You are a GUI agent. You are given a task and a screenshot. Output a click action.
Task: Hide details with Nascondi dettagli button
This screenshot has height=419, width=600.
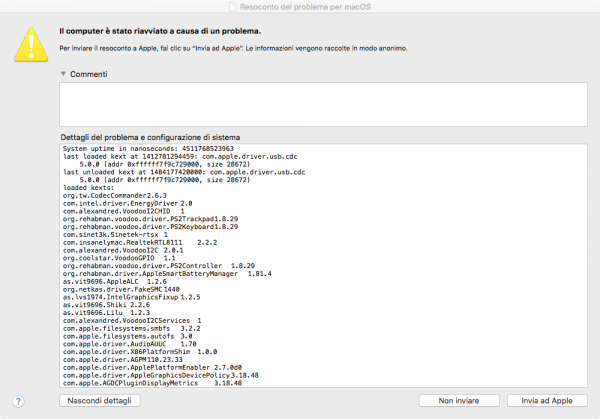(x=99, y=401)
